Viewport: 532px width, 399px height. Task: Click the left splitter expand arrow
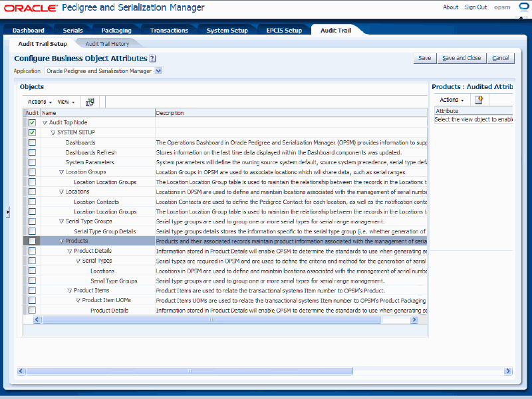click(7, 212)
